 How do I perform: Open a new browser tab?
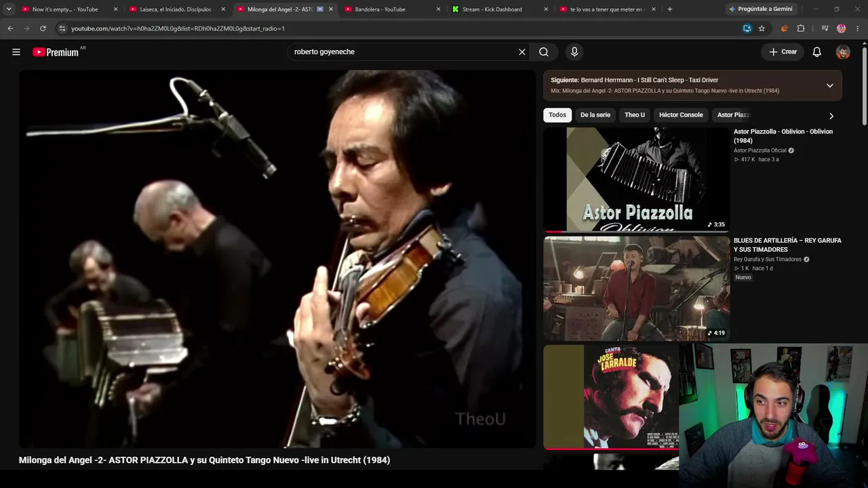click(x=670, y=9)
